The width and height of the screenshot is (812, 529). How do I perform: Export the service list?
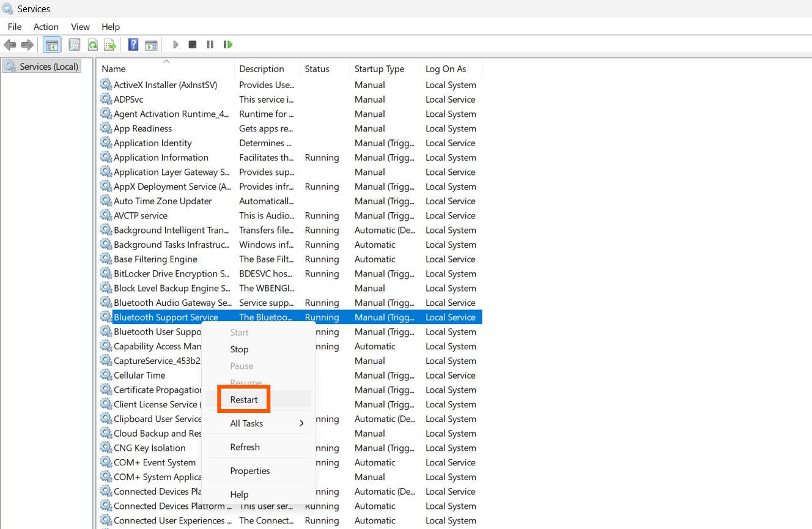pyautogui.click(x=109, y=44)
